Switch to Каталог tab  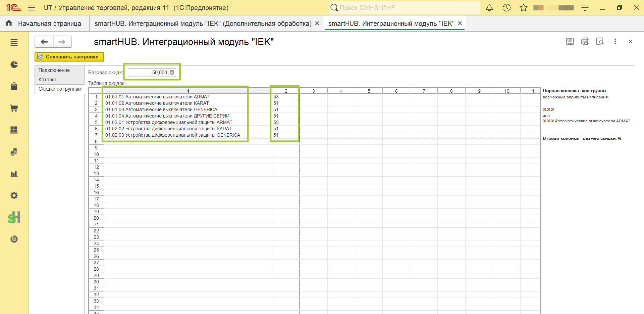point(59,80)
